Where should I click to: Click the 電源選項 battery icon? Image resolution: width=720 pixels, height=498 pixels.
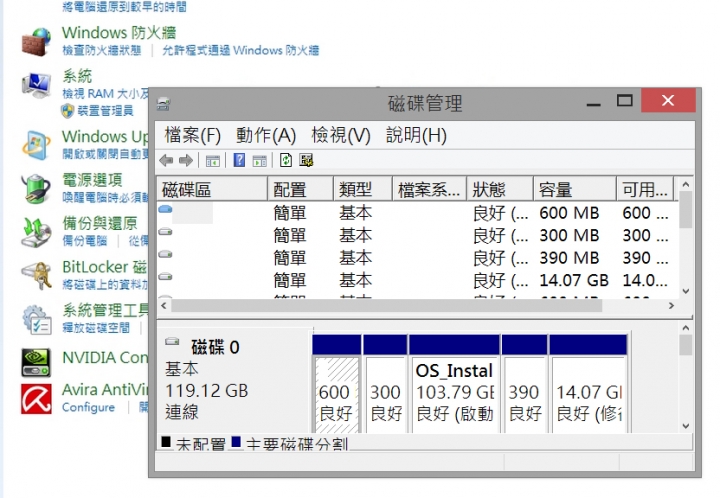click(36, 188)
